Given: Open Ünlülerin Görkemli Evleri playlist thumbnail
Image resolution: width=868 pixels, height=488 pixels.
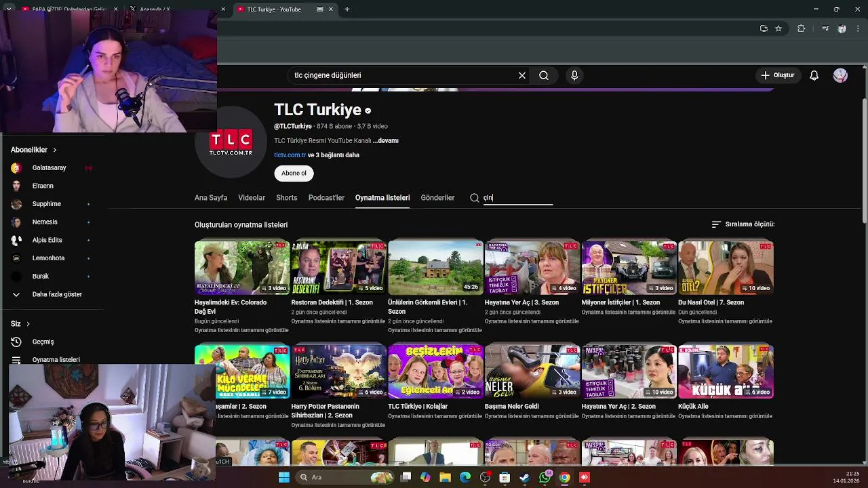Looking at the screenshot, I should click(x=435, y=267).
